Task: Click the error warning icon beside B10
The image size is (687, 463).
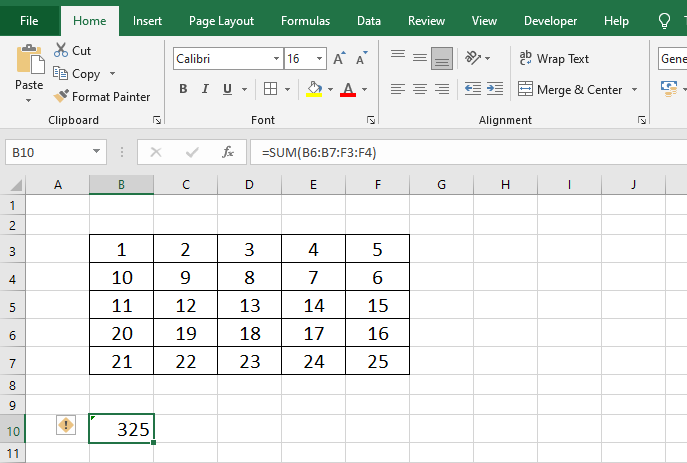Action: pyautogui.click(x=66, y=425)
